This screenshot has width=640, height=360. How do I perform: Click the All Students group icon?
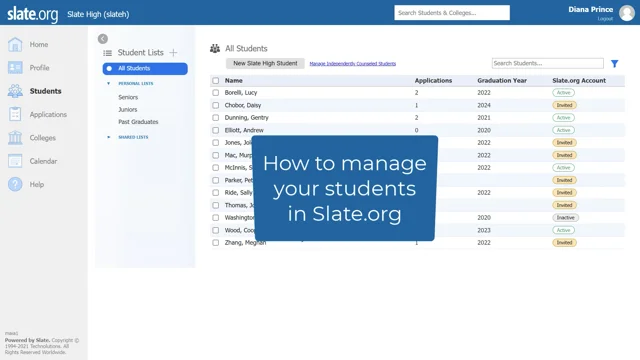pyautogui.click(x=215, y=49)
